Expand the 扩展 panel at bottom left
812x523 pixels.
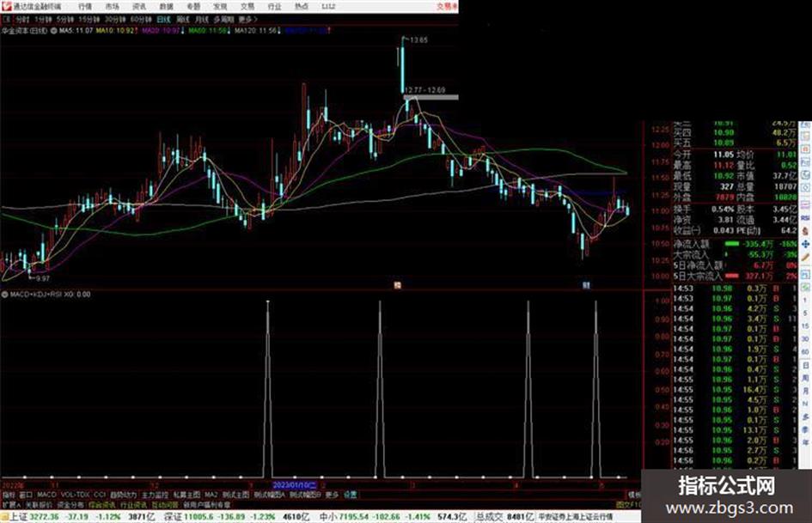coord(11,504)
